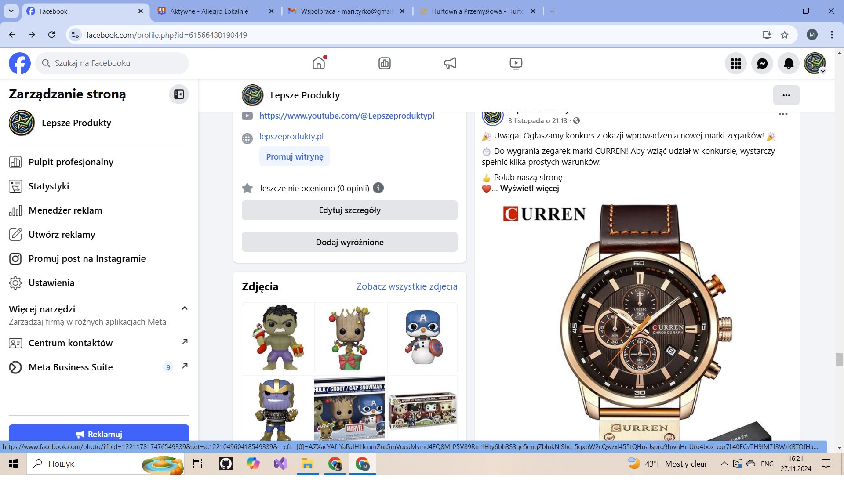Reload the current page

[51, 35]
